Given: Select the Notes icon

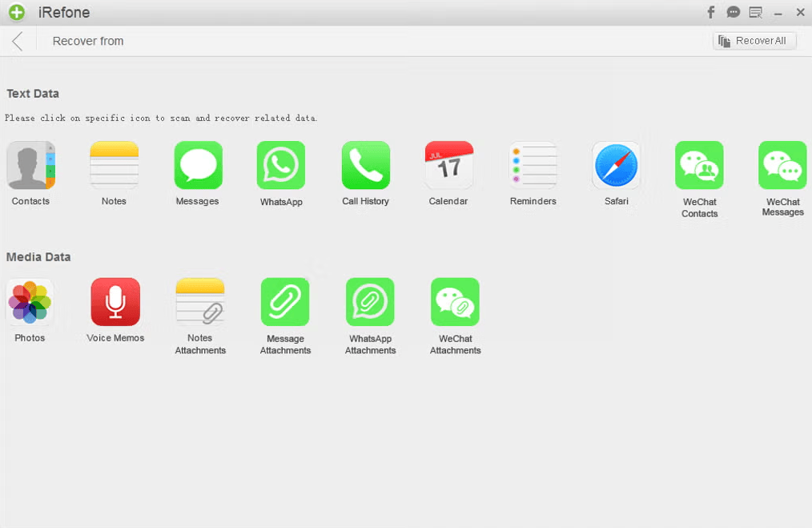Looking at the screenshot, I should (114, 165).
